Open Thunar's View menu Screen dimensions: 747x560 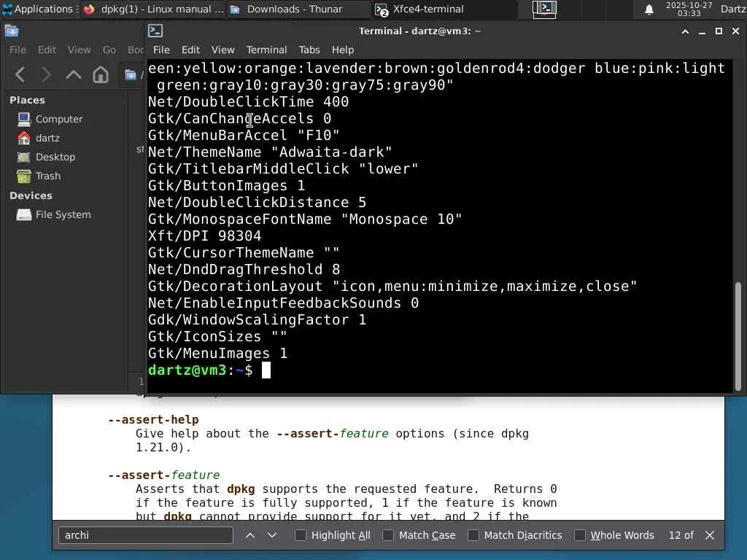tap(79, 50)
